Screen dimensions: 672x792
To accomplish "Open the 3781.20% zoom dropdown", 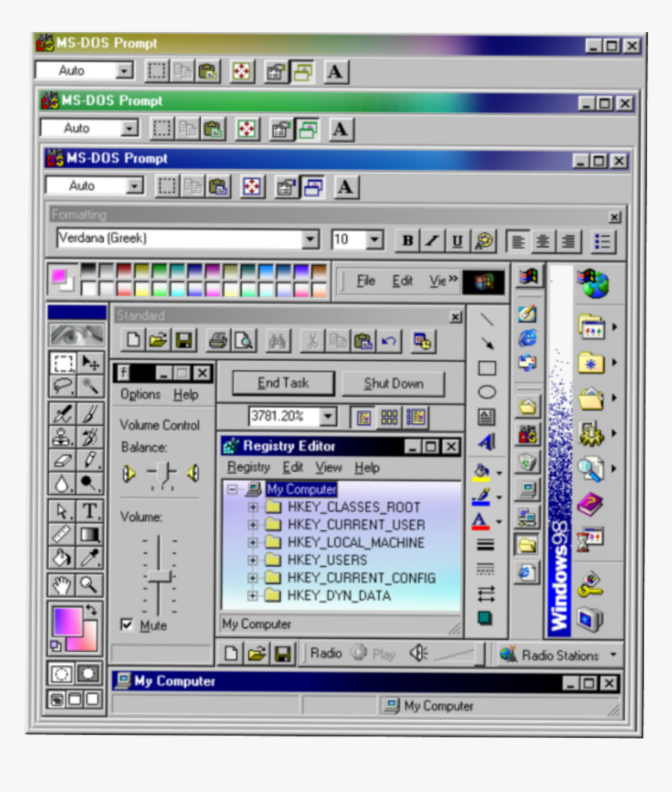I will (328, 417).
